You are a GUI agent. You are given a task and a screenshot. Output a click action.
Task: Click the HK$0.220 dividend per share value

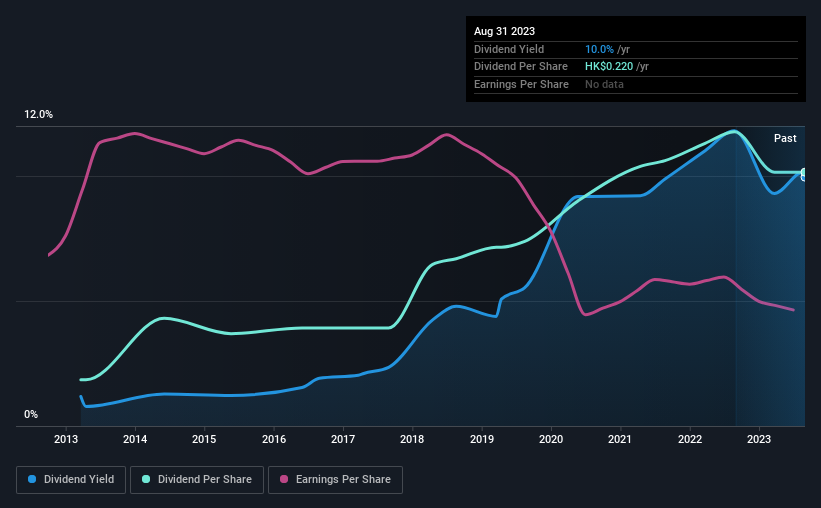point(609,67)
